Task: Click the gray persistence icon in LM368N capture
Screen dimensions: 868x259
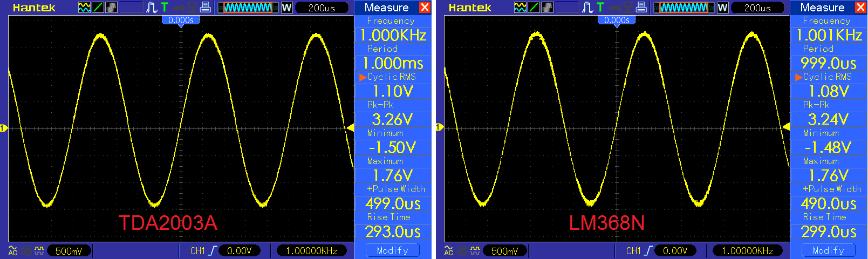Action: 547,8
